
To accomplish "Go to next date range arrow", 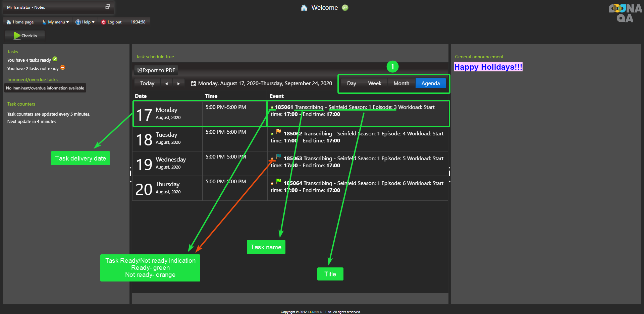I will point(178,84).
